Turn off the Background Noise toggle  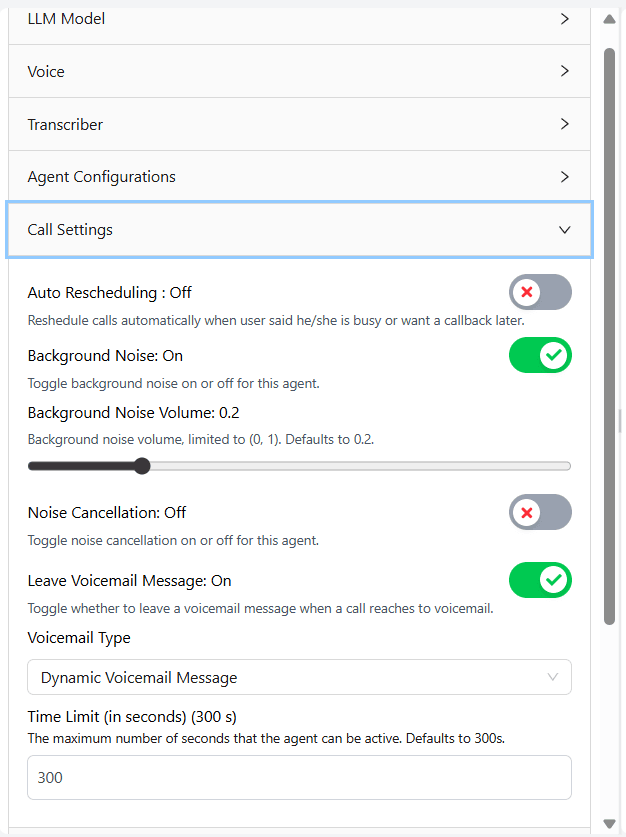[x=540, y=355]
